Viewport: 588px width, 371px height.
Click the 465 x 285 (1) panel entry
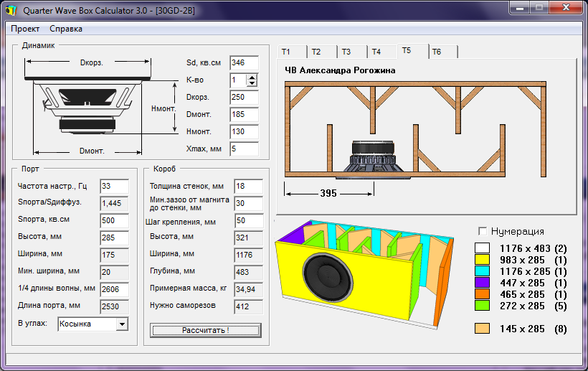coord(534,294)
